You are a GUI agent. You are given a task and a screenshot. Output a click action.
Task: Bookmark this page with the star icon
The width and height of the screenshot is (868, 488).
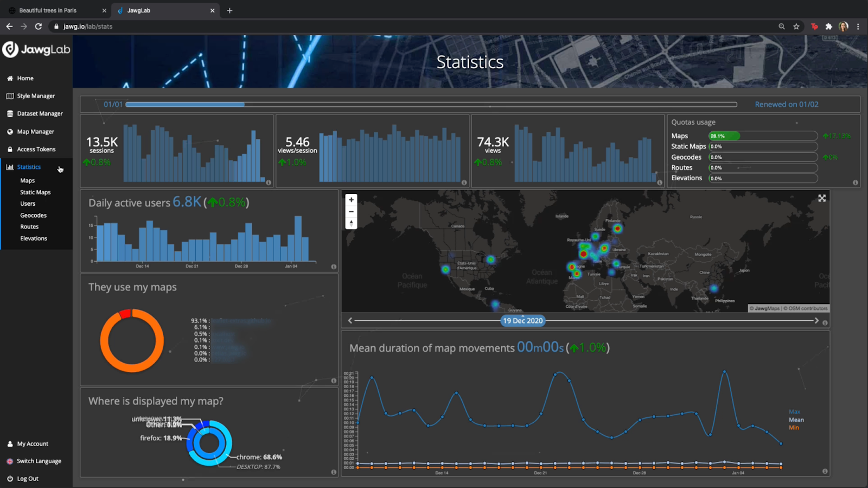tap(796, 26)
